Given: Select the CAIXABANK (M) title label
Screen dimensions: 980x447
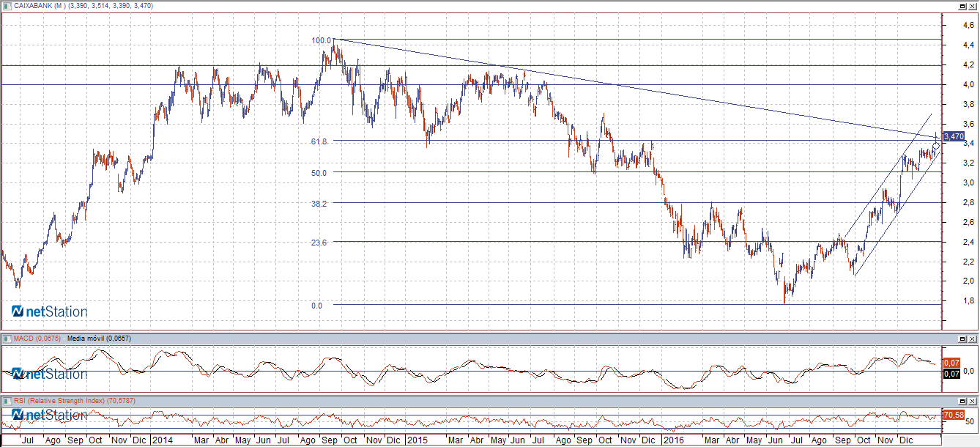Looking at the screenshot, I should click(40, 6).
